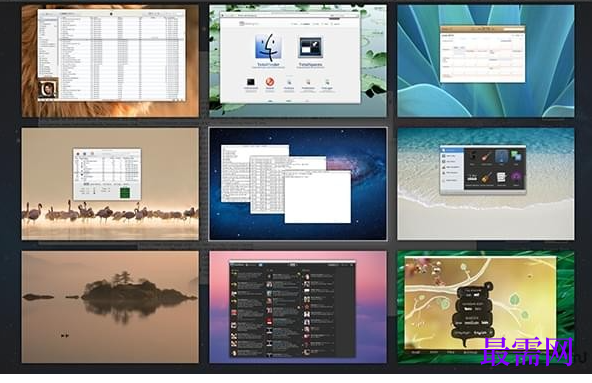The width and height of the screenshot is (592, 383).
Task: Select the small form window on agave desktop
Action: click(x=483, y=54)
